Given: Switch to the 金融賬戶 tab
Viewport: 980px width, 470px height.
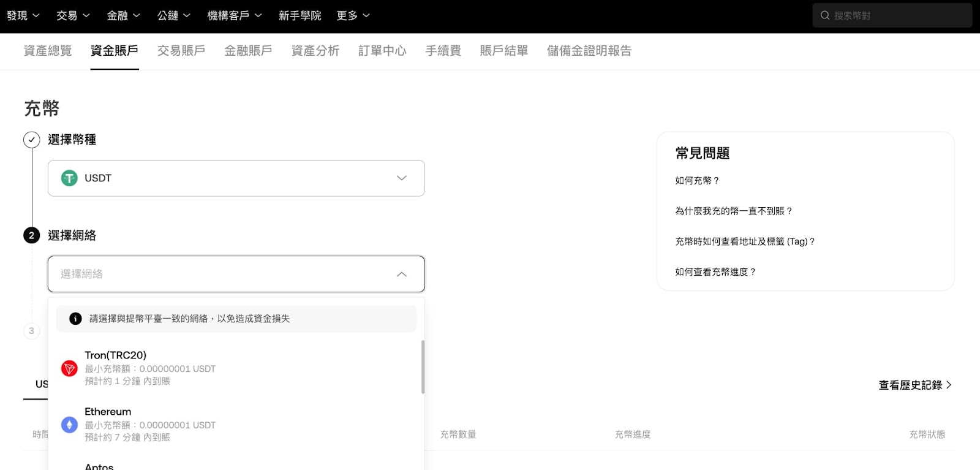Looking at the screenshot, I should 248,51.
